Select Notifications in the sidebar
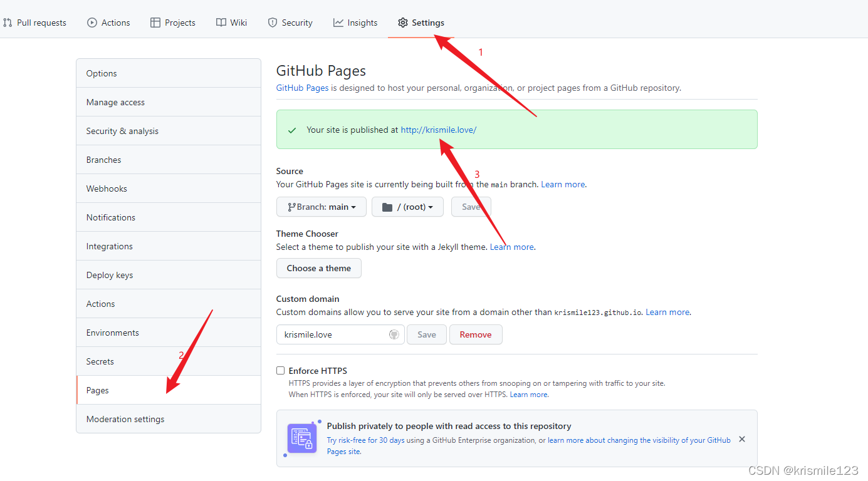The width and height of the screenshot is (868, 481). [x=169, y=217]
